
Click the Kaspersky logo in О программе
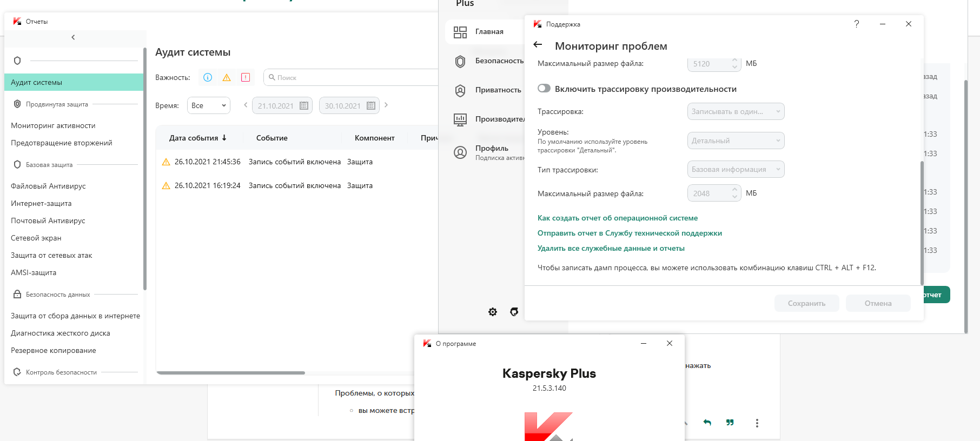pos(548,426)
